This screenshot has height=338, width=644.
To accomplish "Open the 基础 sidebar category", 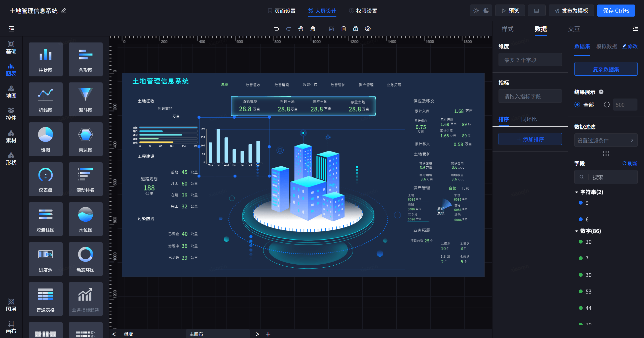I will (x=11, y=47).
